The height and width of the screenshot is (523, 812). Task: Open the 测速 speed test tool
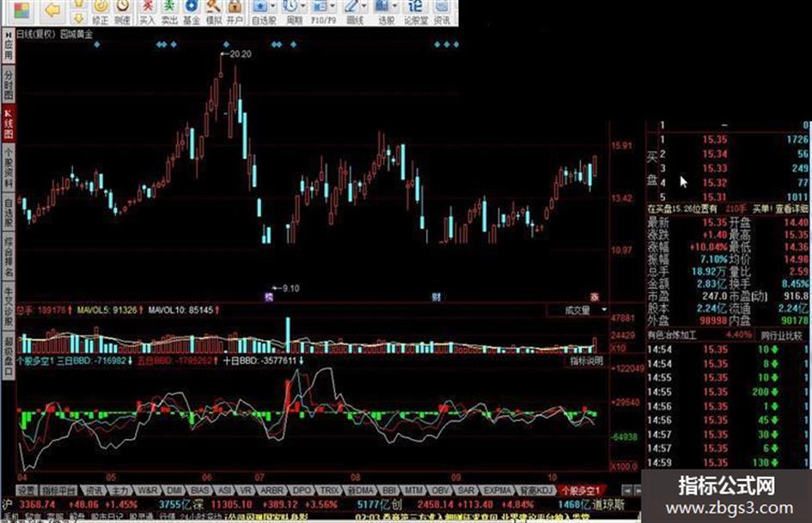click(x=122, y=12)
